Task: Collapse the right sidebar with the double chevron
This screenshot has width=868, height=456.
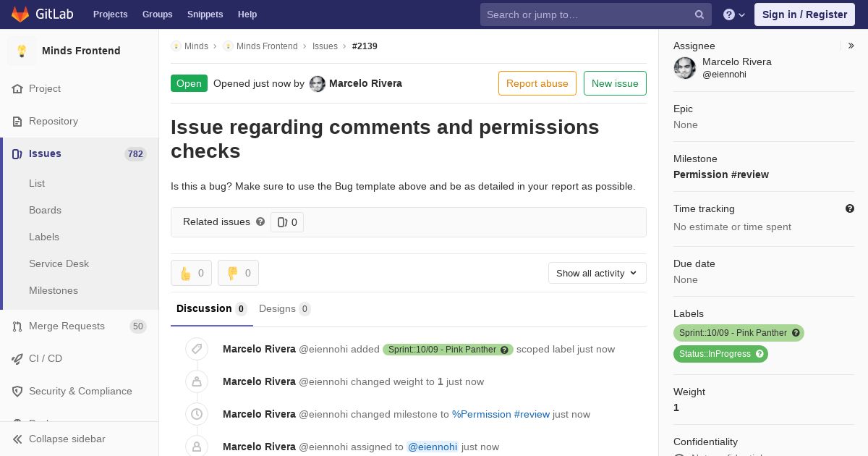Action: tap(851, 46)
